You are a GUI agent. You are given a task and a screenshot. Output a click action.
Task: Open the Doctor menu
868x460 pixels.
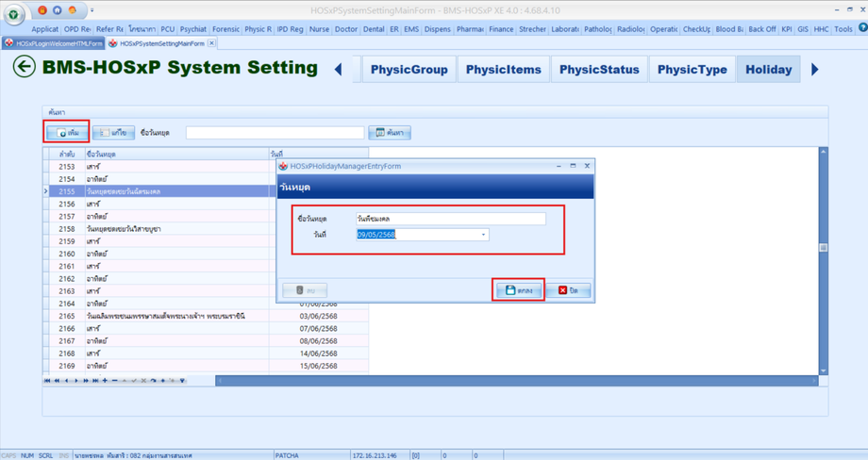346,29
